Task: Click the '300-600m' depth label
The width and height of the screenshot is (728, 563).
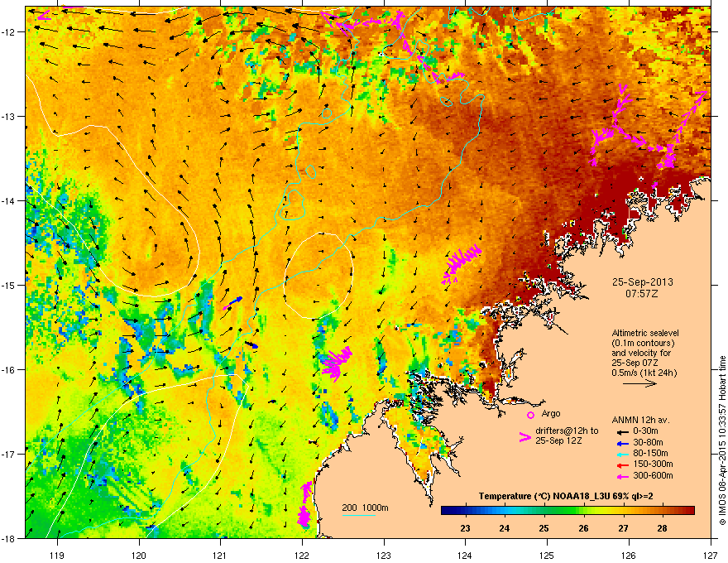Action: click(x=653, y=475)
